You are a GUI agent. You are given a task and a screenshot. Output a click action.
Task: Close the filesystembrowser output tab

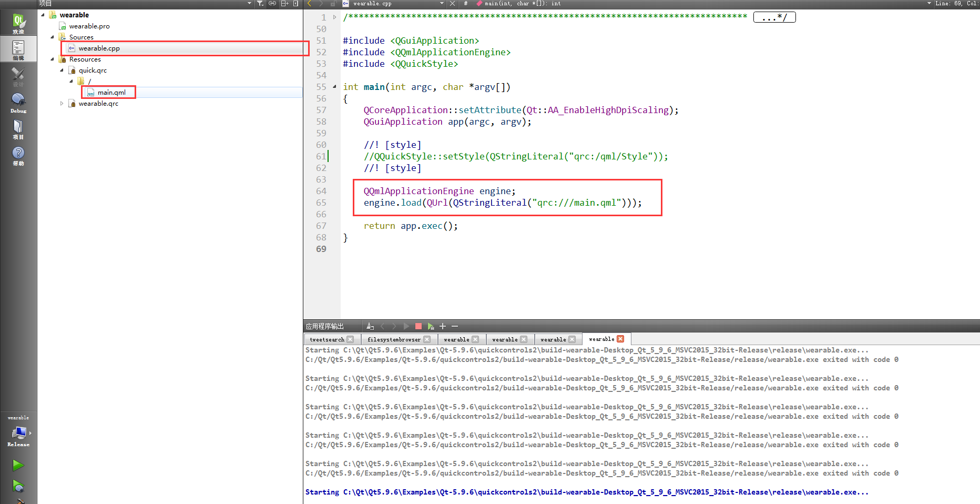tap(427, 339)
